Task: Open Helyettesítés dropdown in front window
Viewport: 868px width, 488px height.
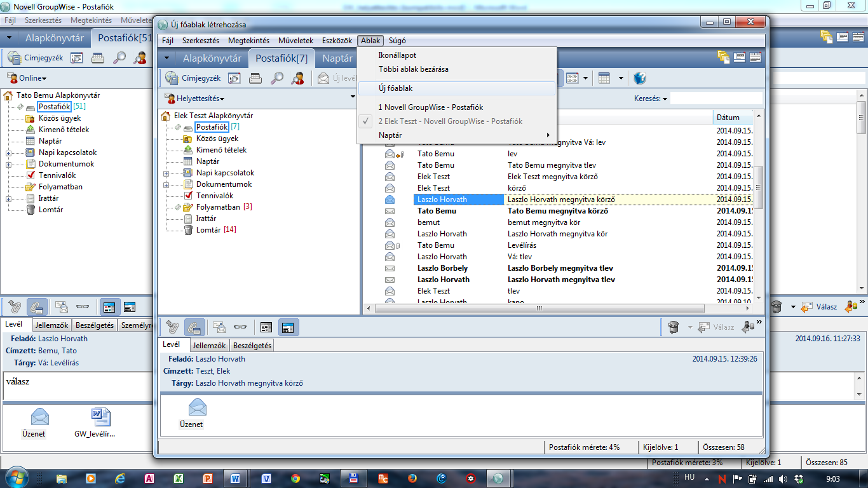Action: 194,98
